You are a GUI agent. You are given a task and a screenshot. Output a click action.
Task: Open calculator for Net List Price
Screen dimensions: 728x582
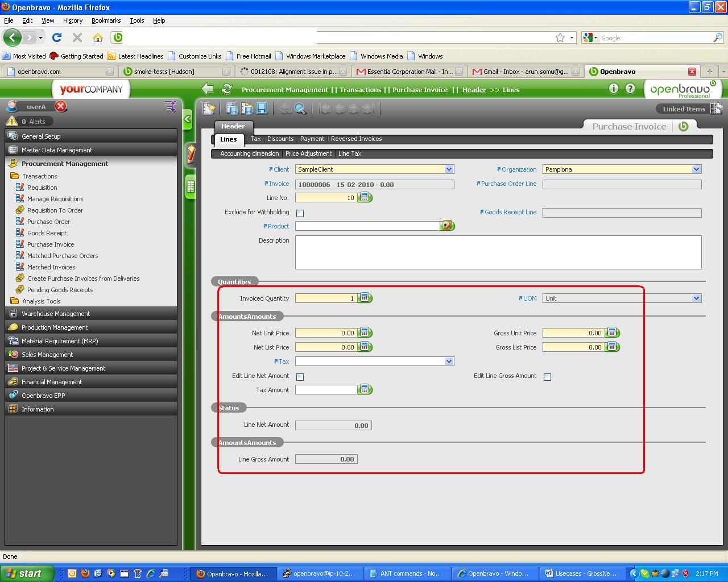(x=365, y=347)
